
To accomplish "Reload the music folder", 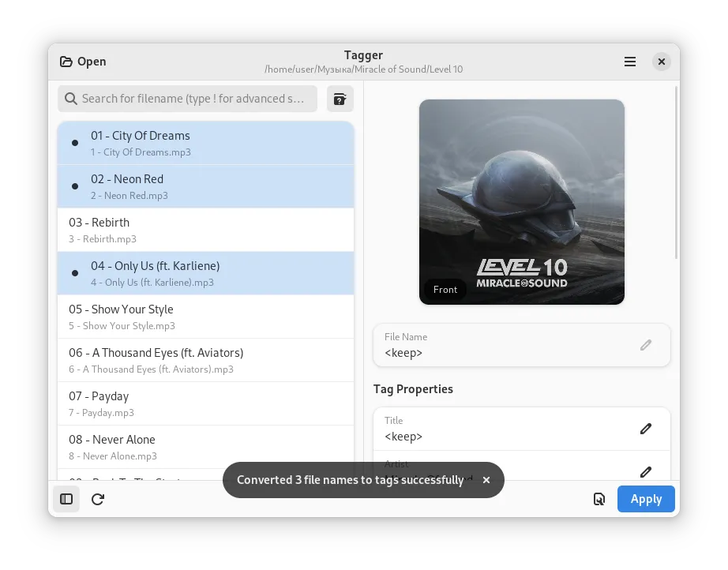I will tap(98, 499).
